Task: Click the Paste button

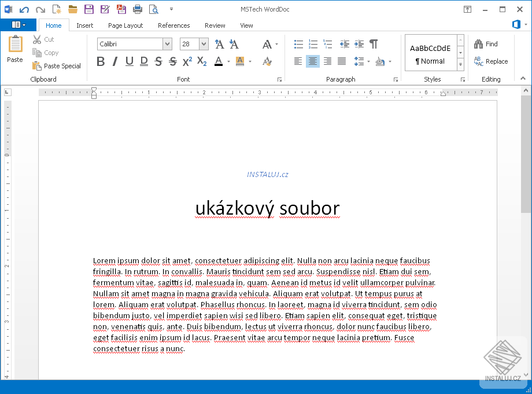Action: (15, 50)
